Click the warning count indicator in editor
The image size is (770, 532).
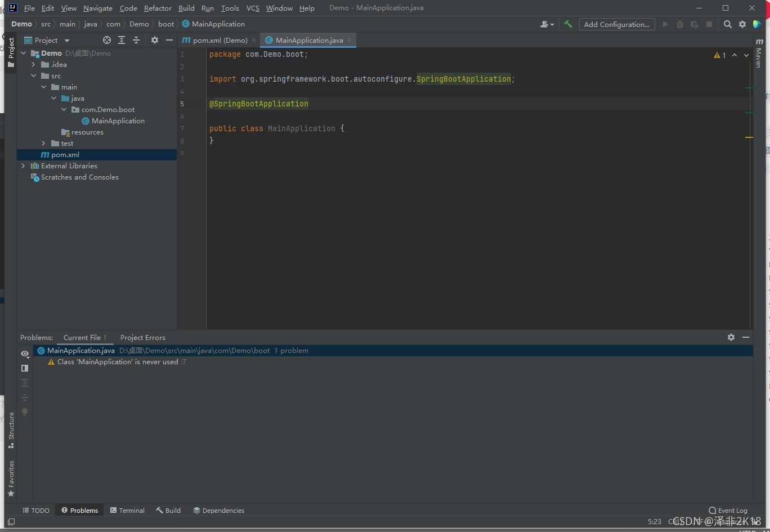pyautogui.click(x=720, y=55)
